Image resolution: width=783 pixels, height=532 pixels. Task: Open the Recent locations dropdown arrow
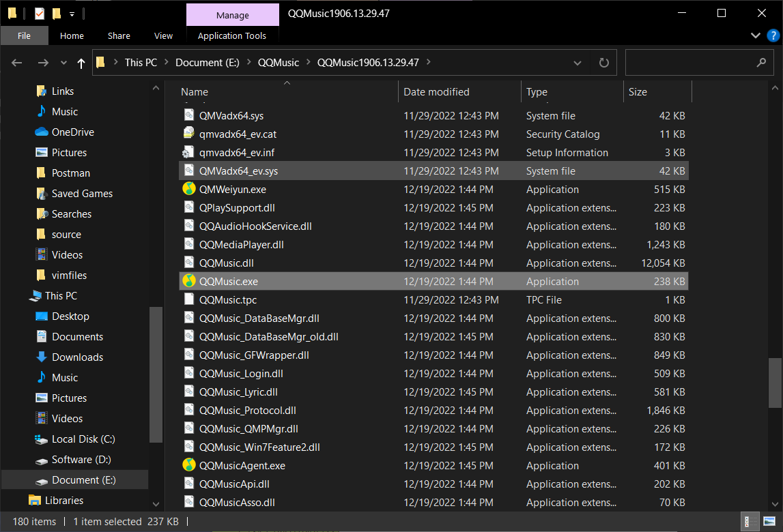[x=63, y=63]
